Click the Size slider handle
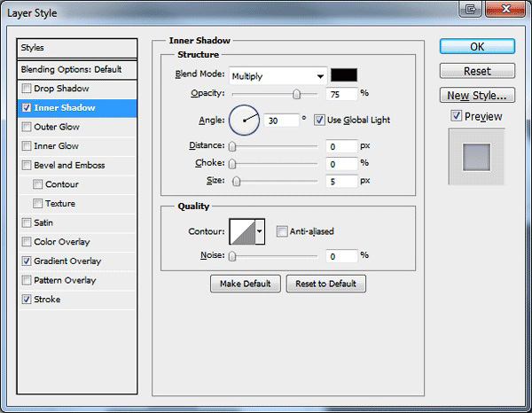 (237, 182)
